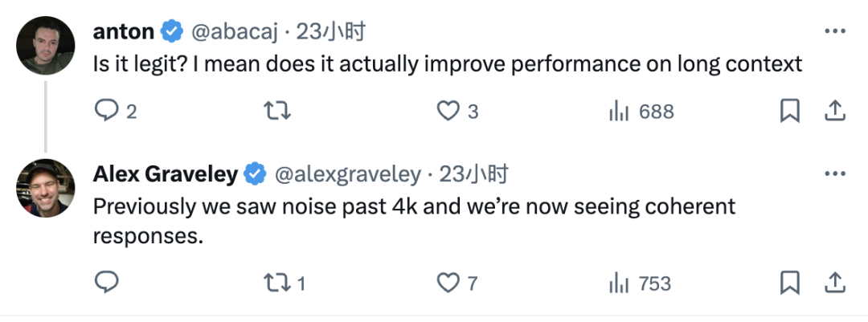868x322 pixels.
Task: Open anton's tweet timestamp
Action: tap(331, 32)
